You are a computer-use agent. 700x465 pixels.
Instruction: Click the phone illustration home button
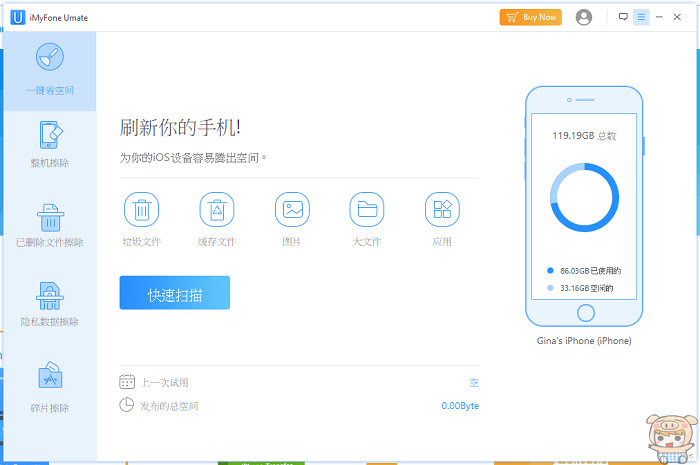585,313
